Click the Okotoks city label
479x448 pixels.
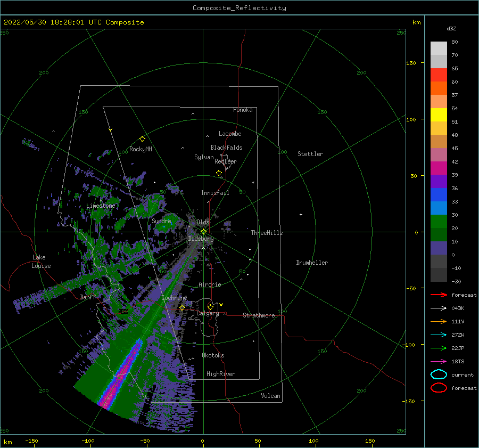213,355
